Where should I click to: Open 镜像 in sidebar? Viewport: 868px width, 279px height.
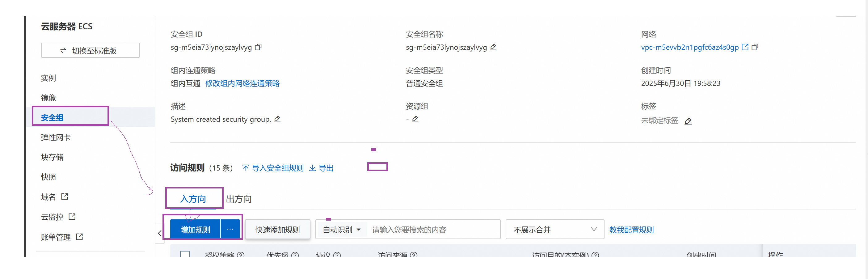pyautogui.click(x=48, y=98)
